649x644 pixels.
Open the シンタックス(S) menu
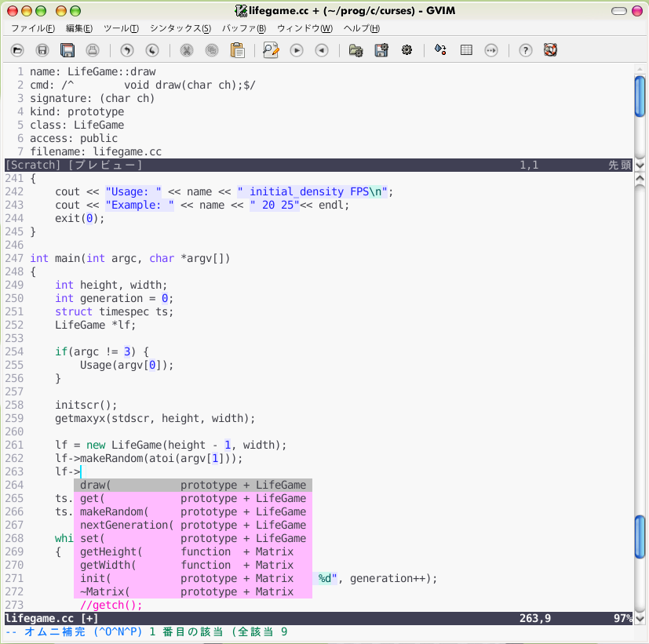pyautogui.click(x=180, y=28)
